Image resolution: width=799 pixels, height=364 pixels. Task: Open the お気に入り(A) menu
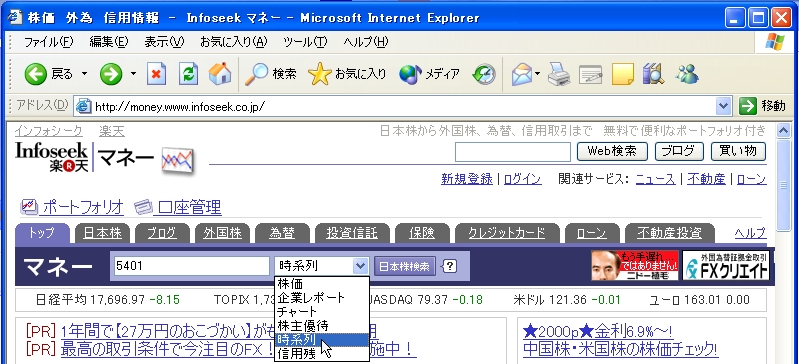(233, 42)
